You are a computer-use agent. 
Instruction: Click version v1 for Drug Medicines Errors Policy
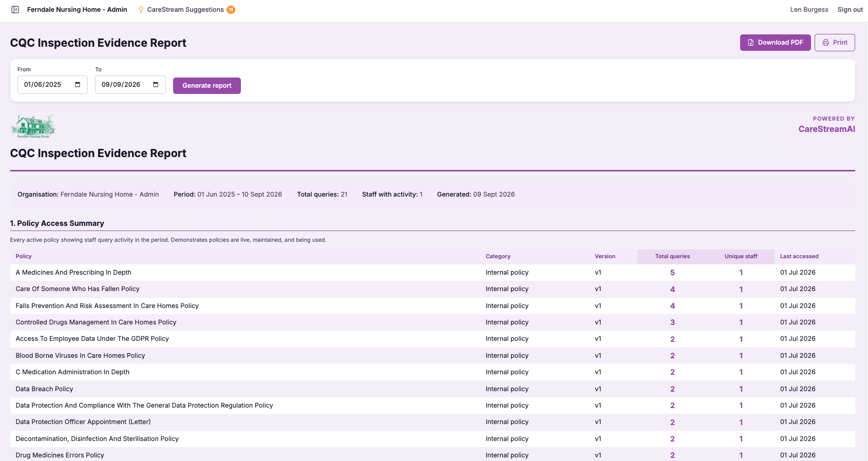pos(598,455)
